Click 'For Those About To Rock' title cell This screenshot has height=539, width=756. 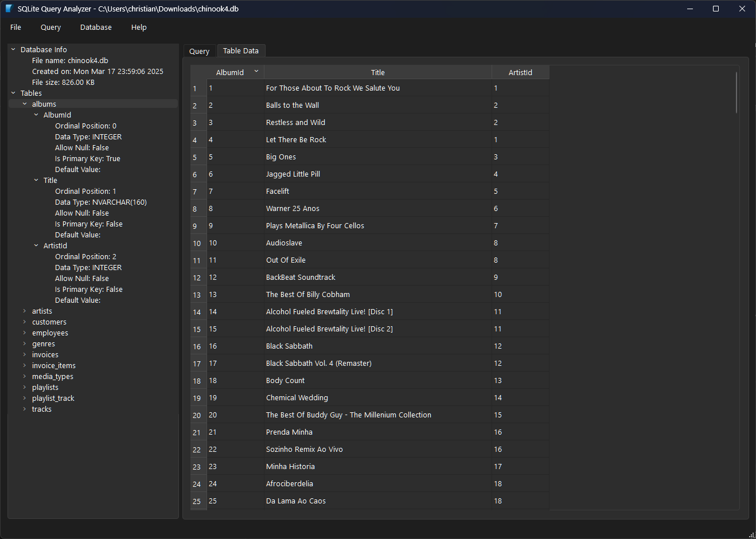point(377,88)
